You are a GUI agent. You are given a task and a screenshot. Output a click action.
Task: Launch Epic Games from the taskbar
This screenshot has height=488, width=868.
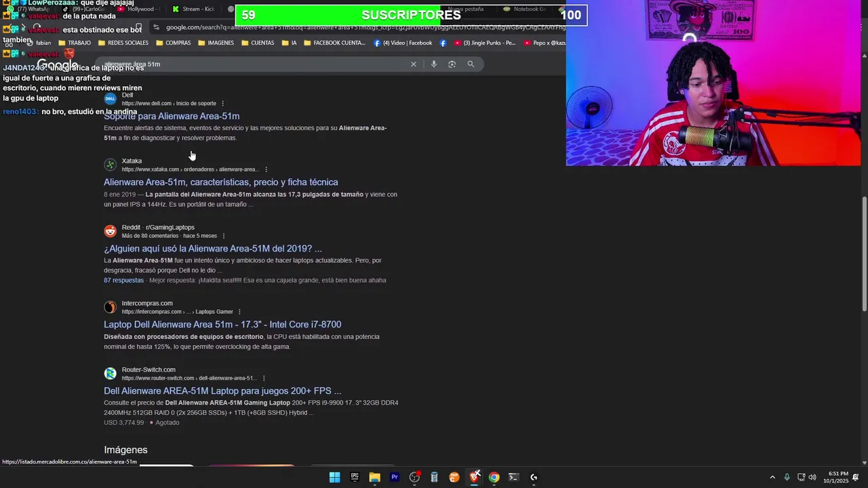[355, 477]
